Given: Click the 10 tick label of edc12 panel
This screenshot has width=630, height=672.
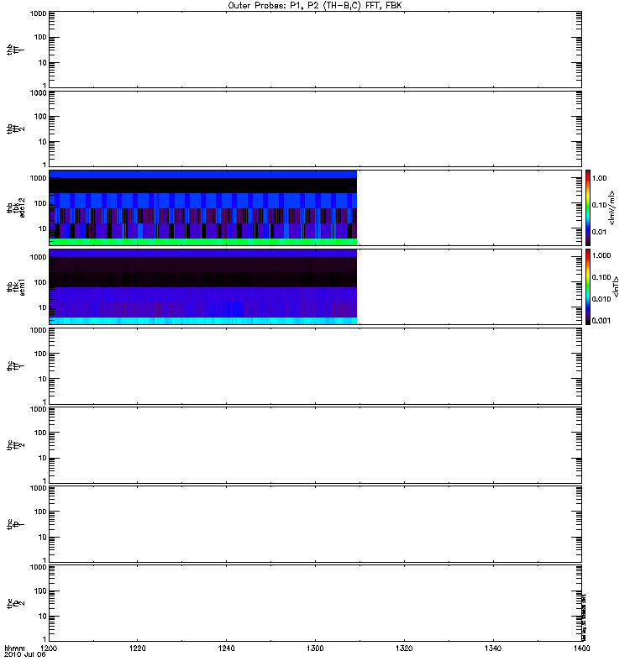Looking at the screenshot, I should pyautogui.click(x=43, y=228).
